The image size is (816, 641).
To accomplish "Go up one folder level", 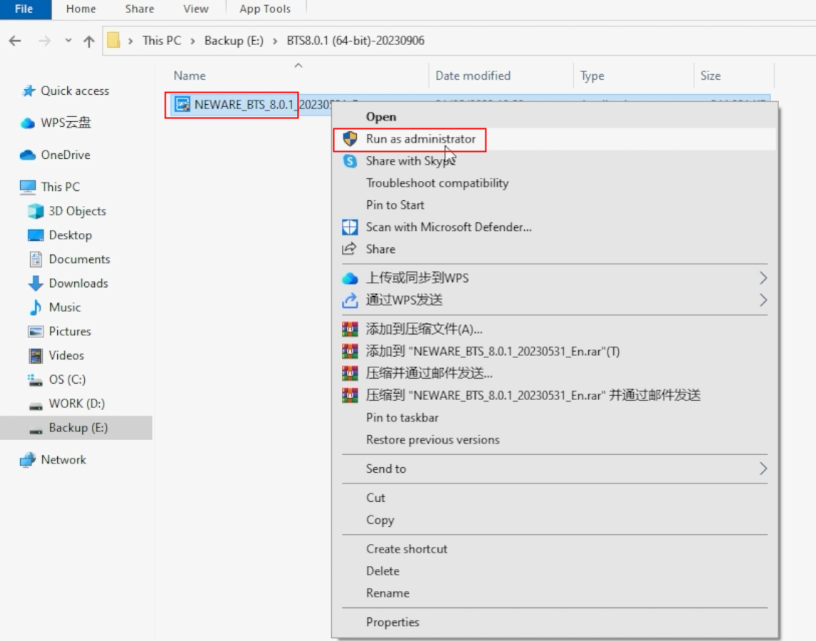I will (x=89, y=41).
